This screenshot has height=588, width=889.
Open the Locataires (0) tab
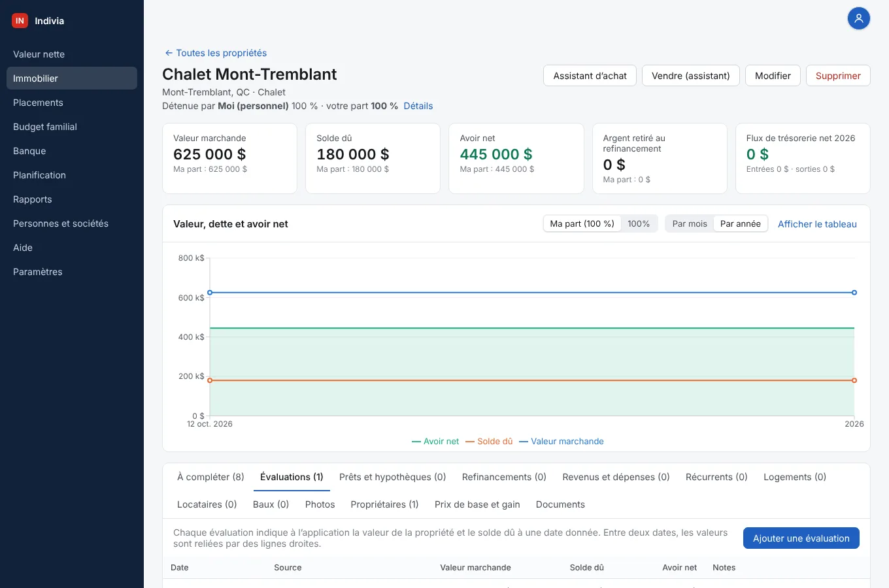coord(207,504)
